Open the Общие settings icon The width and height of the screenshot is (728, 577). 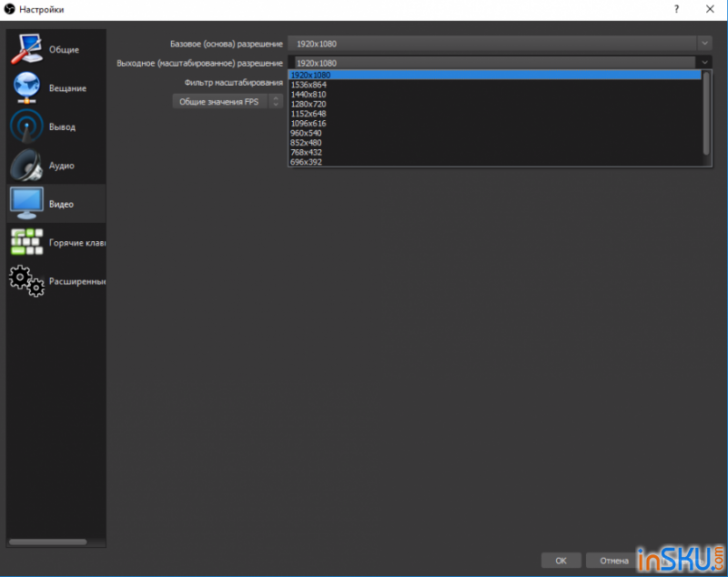click(26, 49)
